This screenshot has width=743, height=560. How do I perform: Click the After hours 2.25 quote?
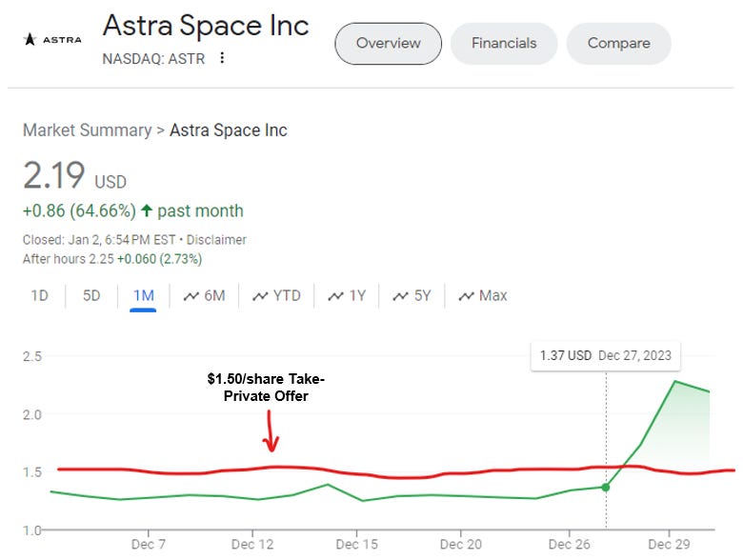[x=112, y=259]
